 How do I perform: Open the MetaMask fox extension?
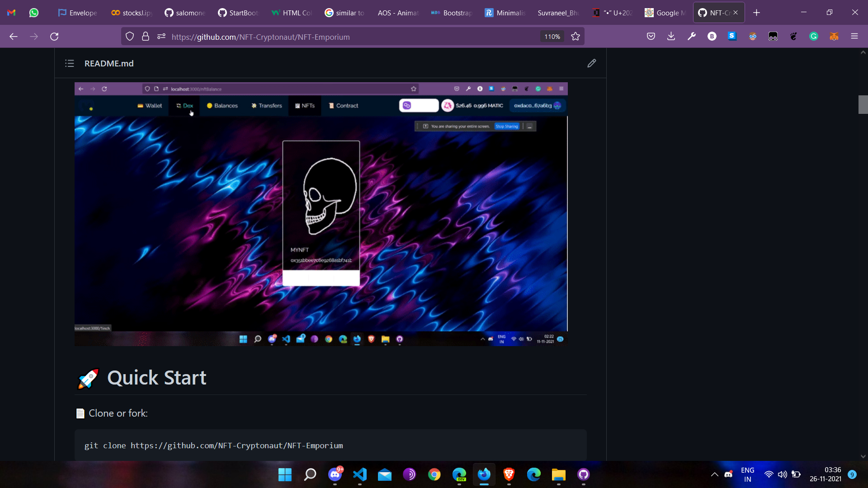coord(834,37)
